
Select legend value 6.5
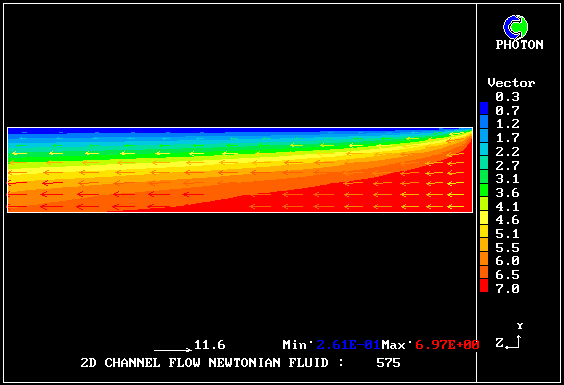tap(507, 275)
